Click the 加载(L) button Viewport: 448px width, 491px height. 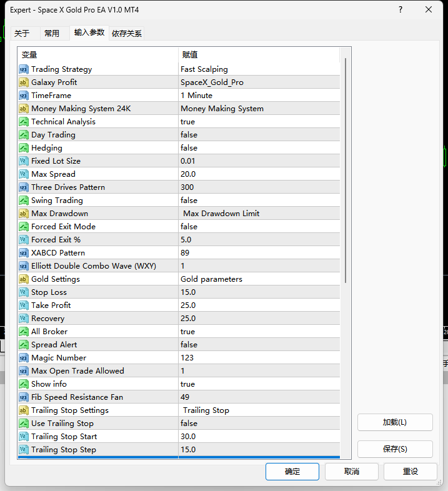click(x=395, y=422)
